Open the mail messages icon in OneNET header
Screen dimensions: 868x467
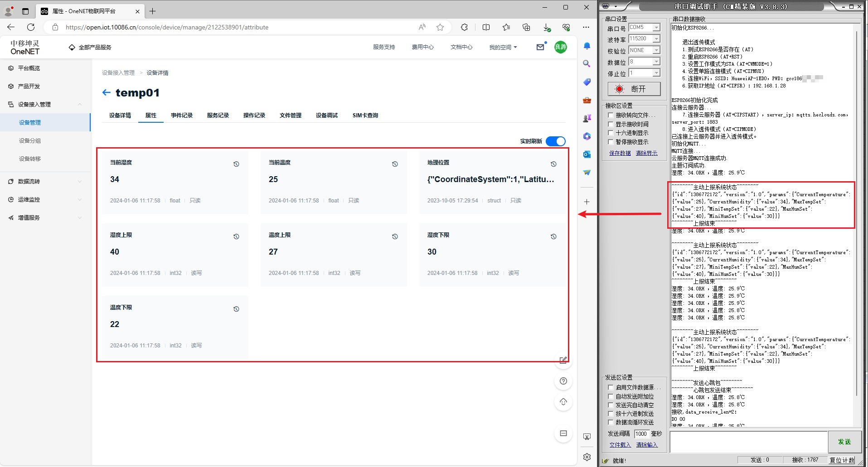(540, 47)
